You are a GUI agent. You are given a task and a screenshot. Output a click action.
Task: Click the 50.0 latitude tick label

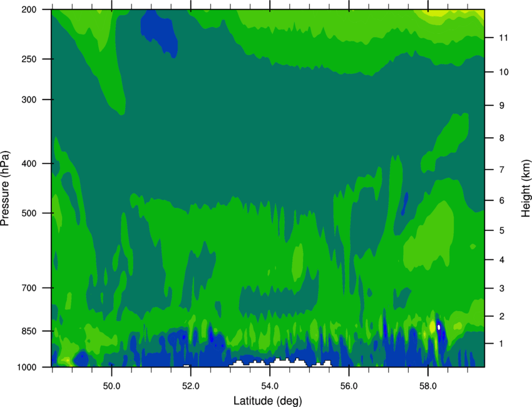[111, 386]
